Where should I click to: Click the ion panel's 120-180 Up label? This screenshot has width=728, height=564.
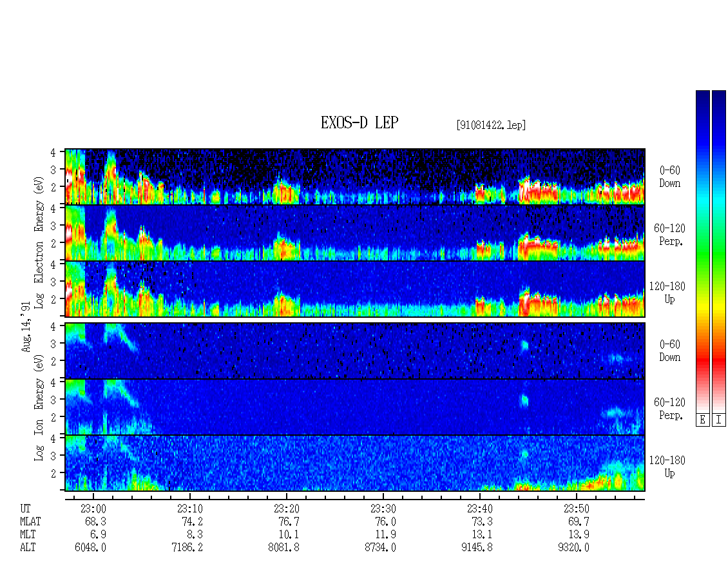pos(667,467)
